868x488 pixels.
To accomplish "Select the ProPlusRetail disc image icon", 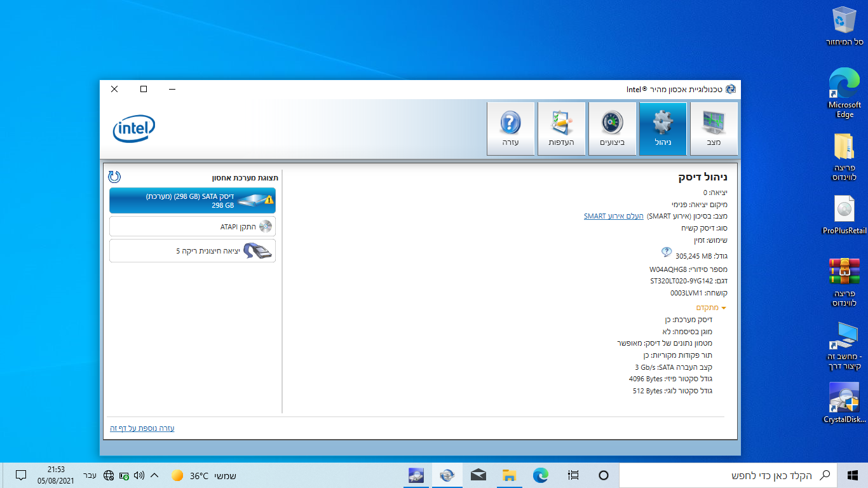I will tap(844, 215).
